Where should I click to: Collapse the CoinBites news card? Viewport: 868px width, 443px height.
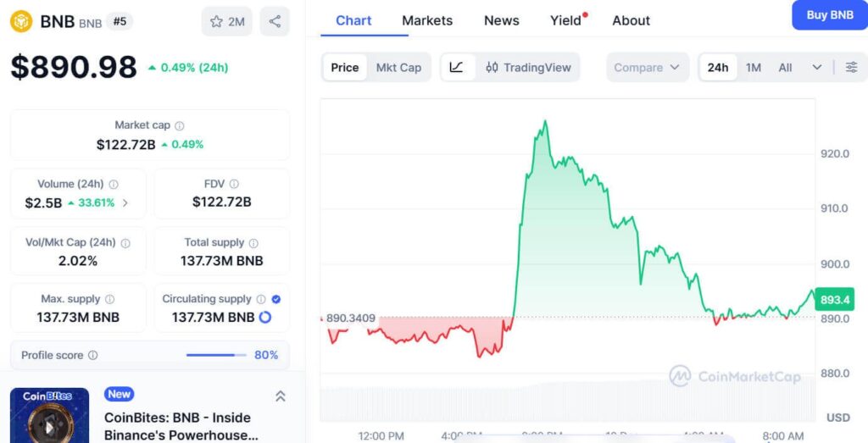point(281,396)
